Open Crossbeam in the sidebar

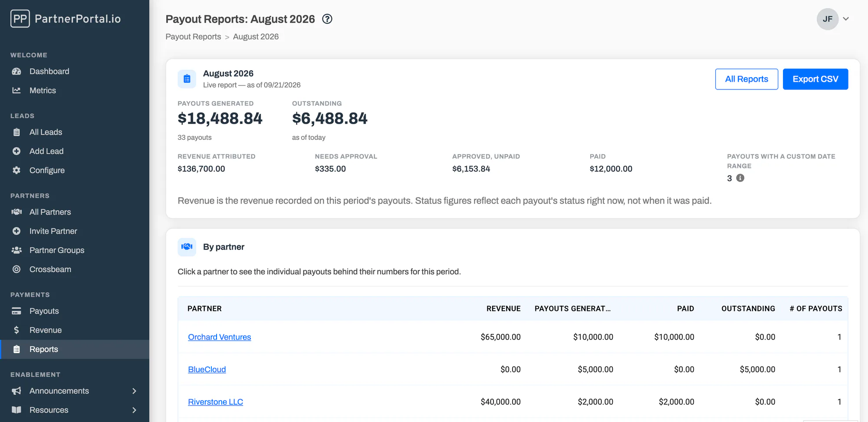[75, 269]
